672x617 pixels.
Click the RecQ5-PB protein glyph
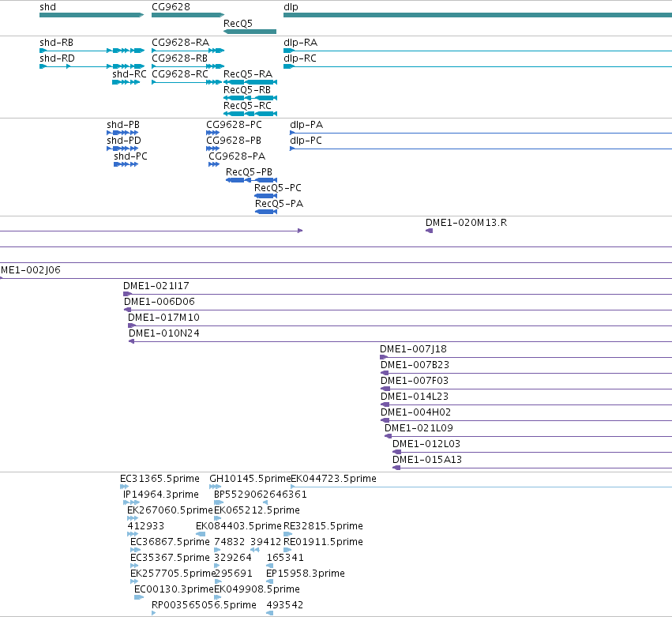click(x=252, y=180)
